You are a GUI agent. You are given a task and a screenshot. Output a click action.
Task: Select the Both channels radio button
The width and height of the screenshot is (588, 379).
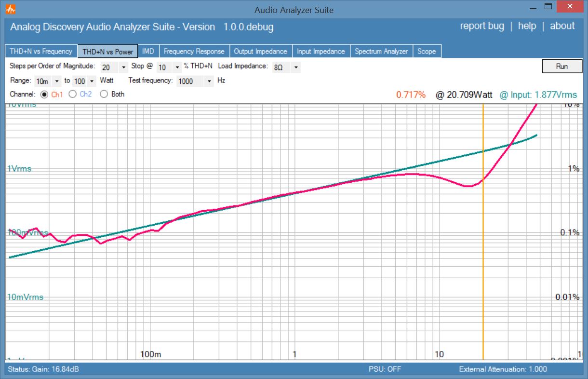tap(104, 95)
